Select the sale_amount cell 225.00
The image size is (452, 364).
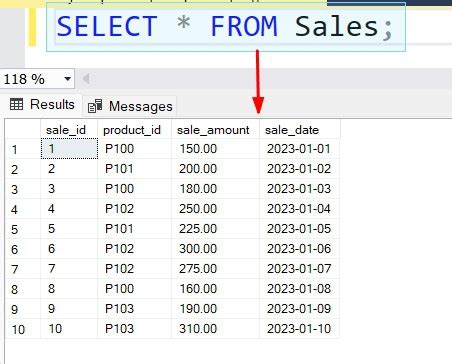pos(215,229)
